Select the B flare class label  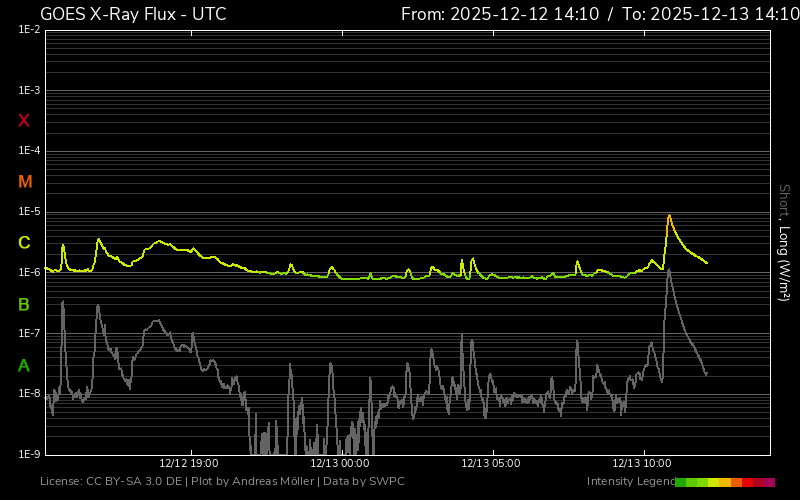25,304
